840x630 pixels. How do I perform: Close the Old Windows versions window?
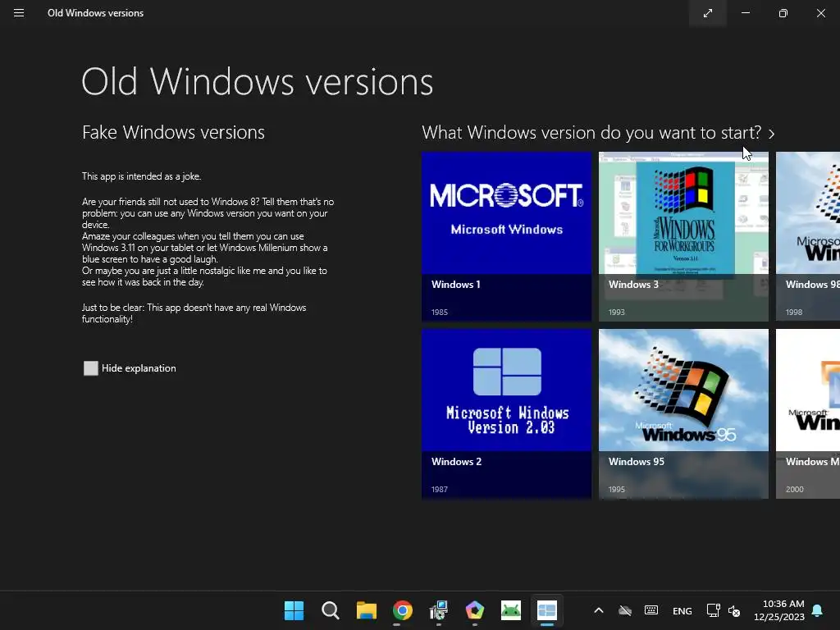(820, 13)
